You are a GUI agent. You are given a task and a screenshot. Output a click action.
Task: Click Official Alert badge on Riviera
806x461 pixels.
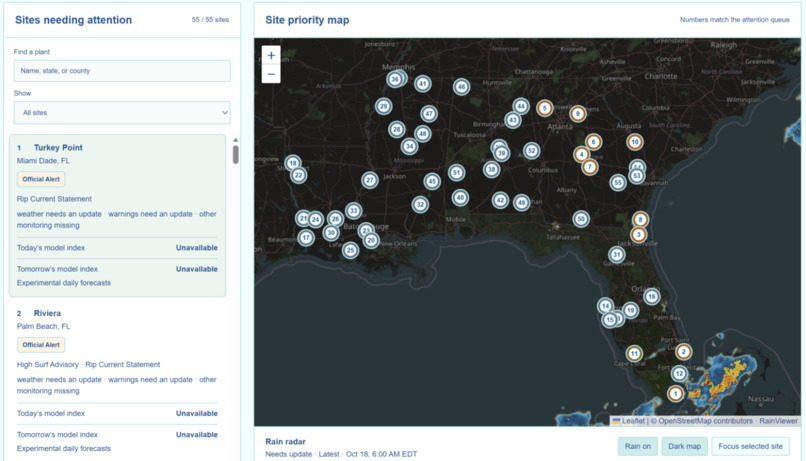[x=41, y=345]
